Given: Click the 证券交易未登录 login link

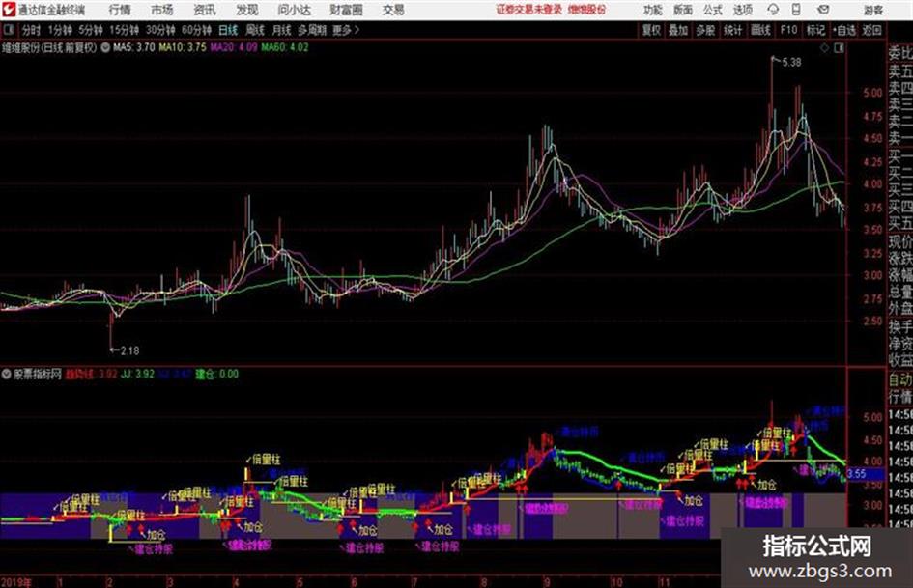Looking at the screenshot, I should [x=528, y=10].
